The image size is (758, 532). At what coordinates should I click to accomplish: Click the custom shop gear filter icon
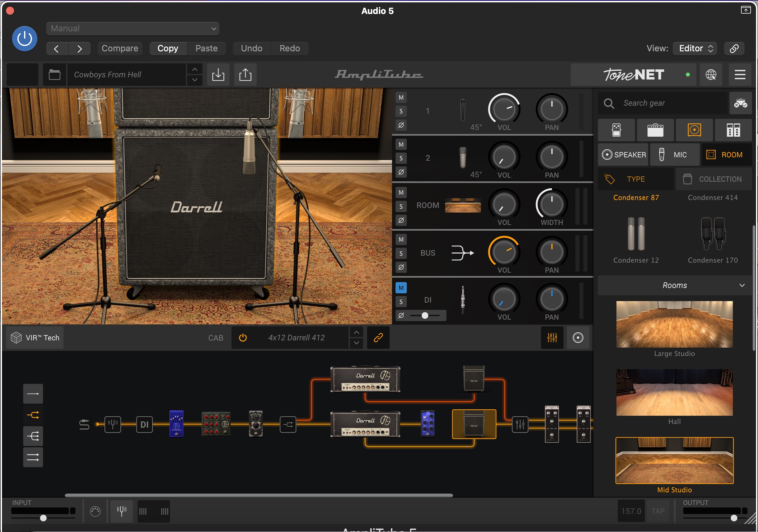(x=740, y=103)
